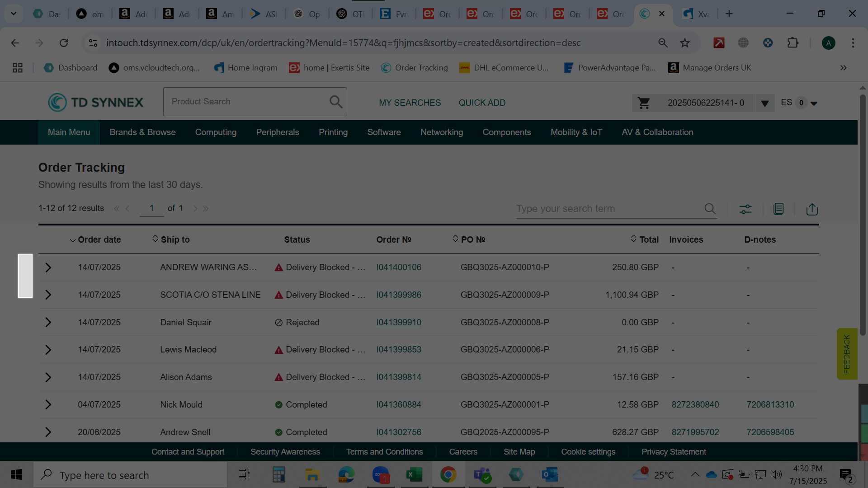Viewport: 868px width, 488px height.
Task: Open the Chrome extensions puzzle icon
Action: (793, 43)
